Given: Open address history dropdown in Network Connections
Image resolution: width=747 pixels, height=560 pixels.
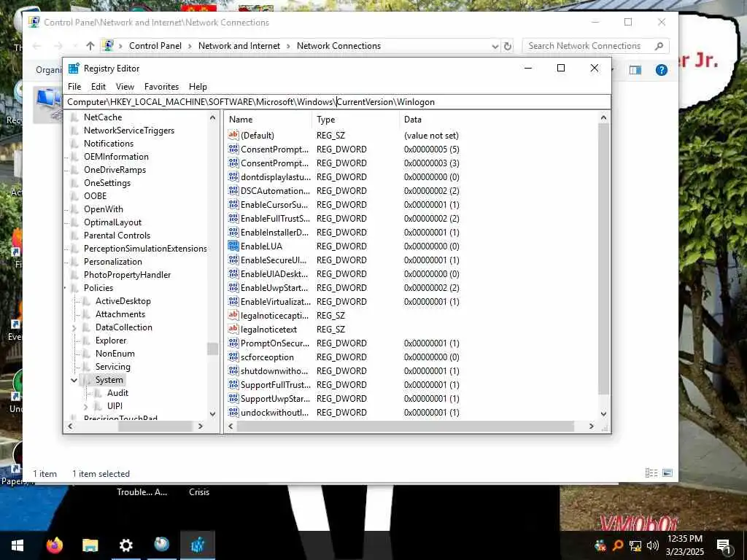Looking at the screenshot, I should [495, 46].
